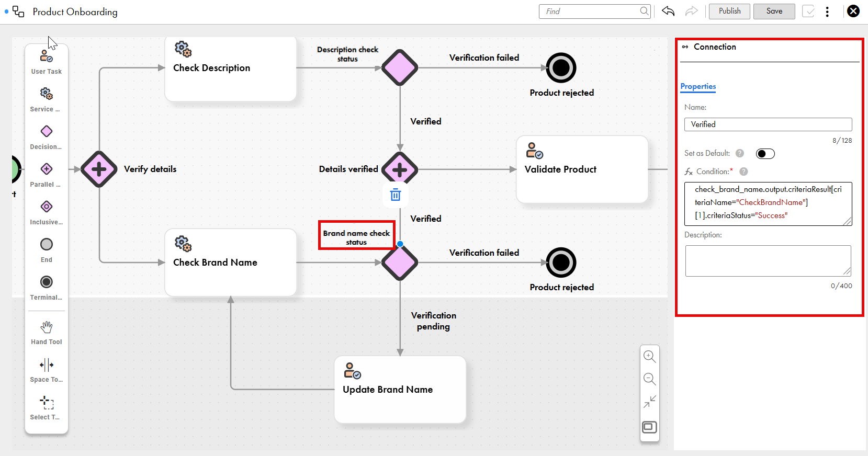Activate the Space Tool

coord(47,370)
